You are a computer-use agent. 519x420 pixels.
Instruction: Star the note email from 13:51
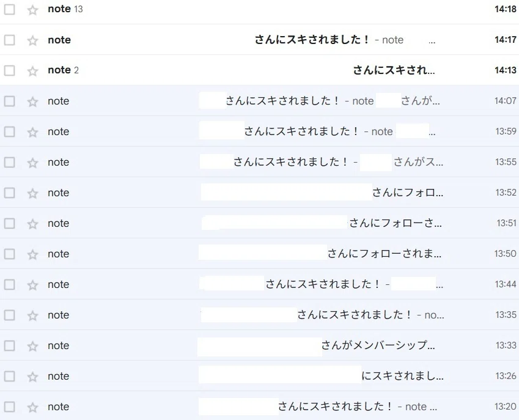click(x=32, y=224)
